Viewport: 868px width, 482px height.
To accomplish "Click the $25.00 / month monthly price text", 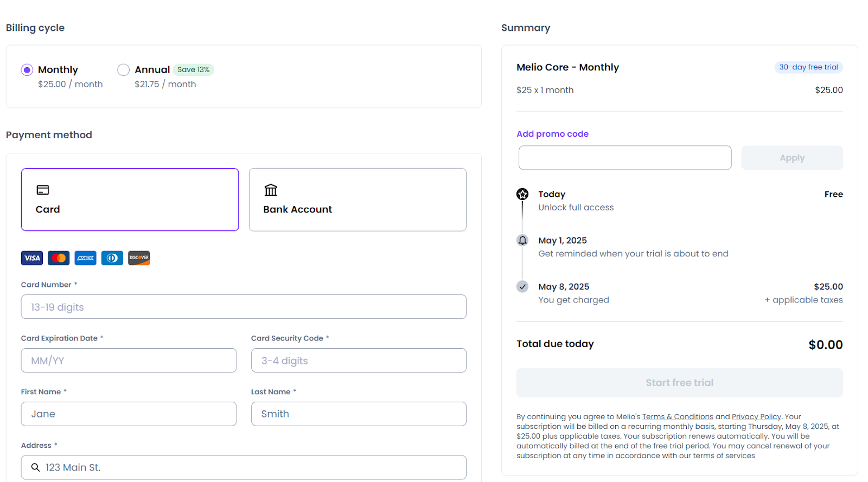I will (70, 84).
